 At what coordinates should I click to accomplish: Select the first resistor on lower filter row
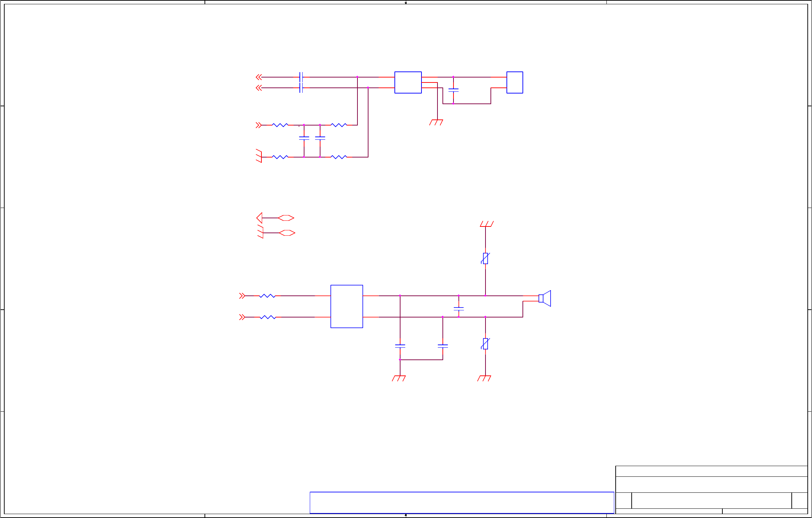(280, 157)
